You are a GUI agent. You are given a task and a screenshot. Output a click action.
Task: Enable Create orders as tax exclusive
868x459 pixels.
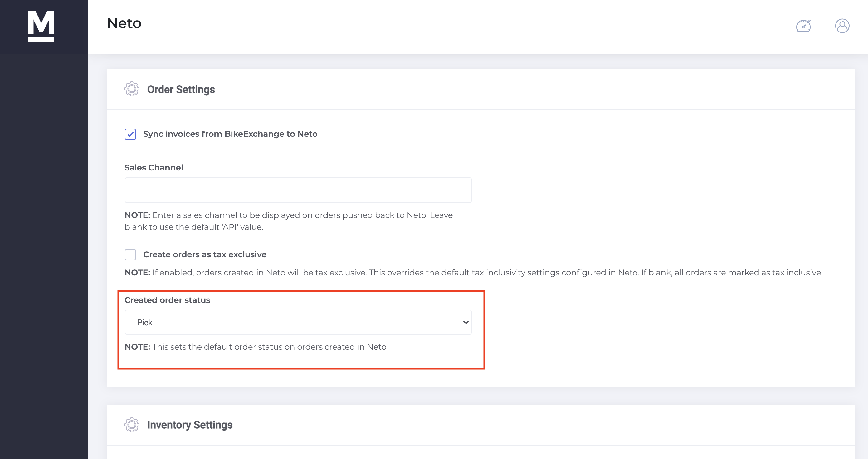(130, 254)
